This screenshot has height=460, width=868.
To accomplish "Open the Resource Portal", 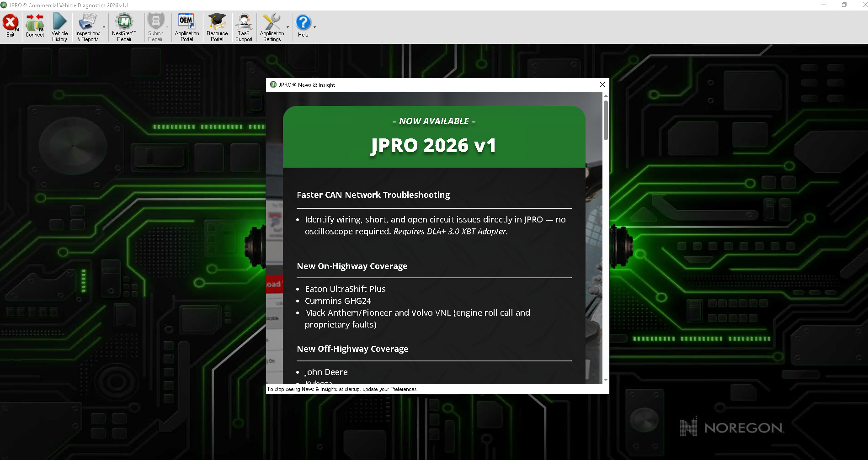I will click(x=217, y=27).
